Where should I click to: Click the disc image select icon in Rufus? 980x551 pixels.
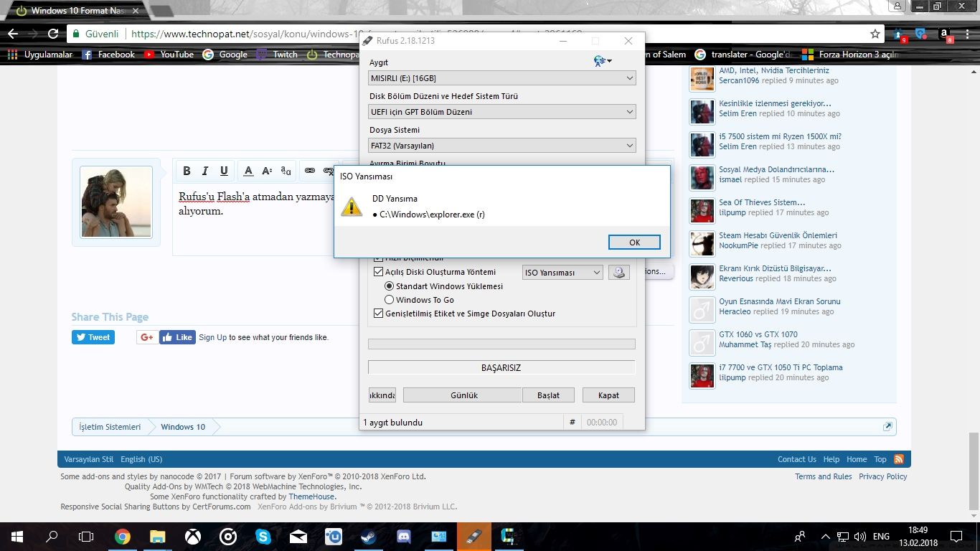click(618, 273)
